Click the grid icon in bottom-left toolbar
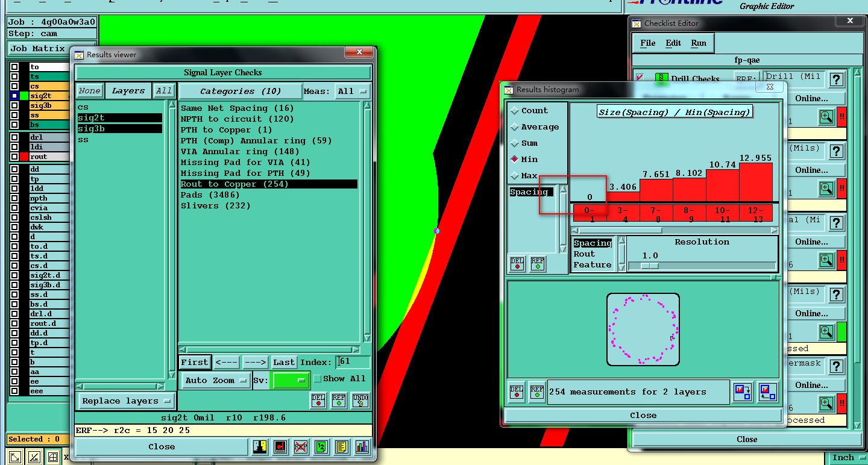868x465 pixels. [x=53, y=457]
